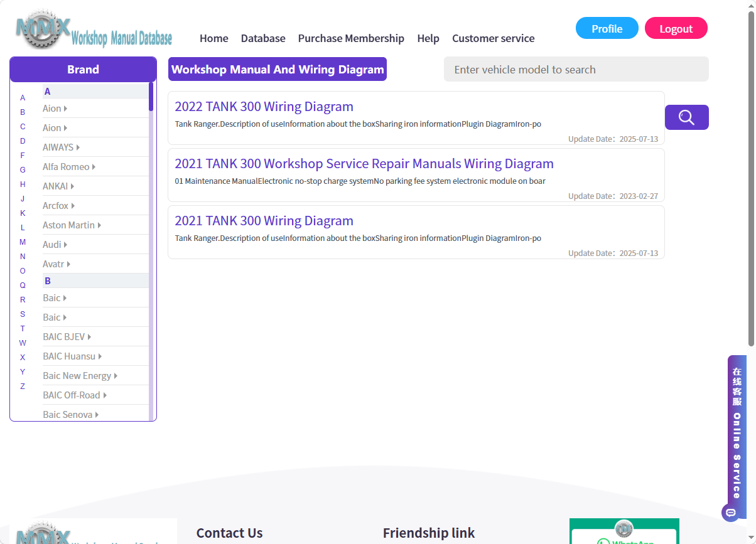Open 2021 TANK 300 Wiring Diagram link
756x544 pixels.
[264, 221]
